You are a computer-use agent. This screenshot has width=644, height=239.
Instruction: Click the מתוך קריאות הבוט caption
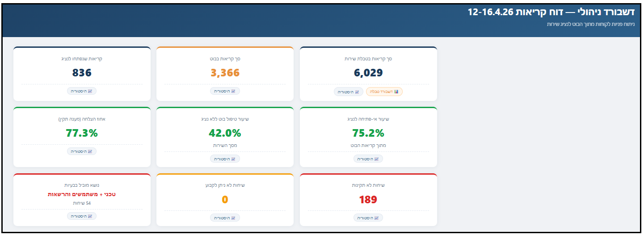tap(368, 146)
